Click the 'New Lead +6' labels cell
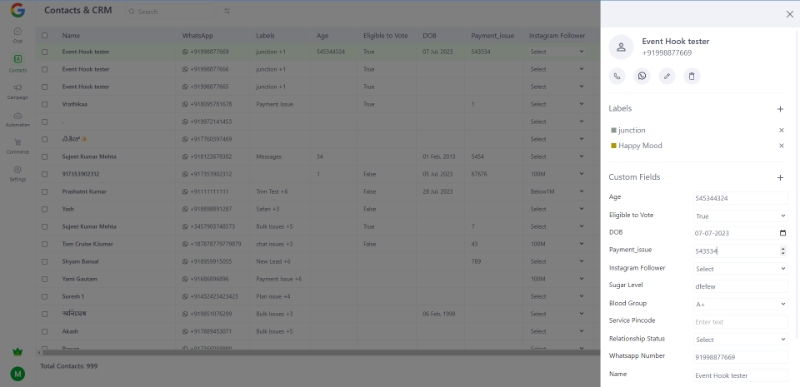The height and width of the screenshot is (387, 800). (x=273, y=262)
